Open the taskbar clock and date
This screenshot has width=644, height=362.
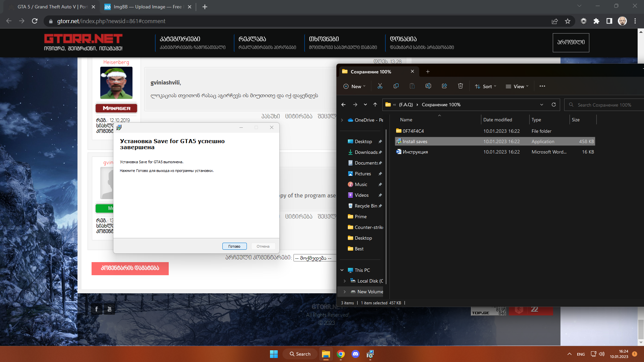619,354
